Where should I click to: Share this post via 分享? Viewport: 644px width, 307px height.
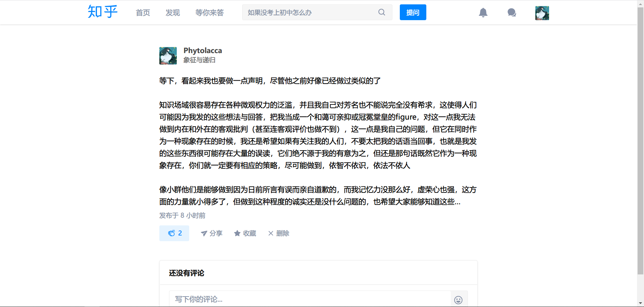click(x=212, y=233)
